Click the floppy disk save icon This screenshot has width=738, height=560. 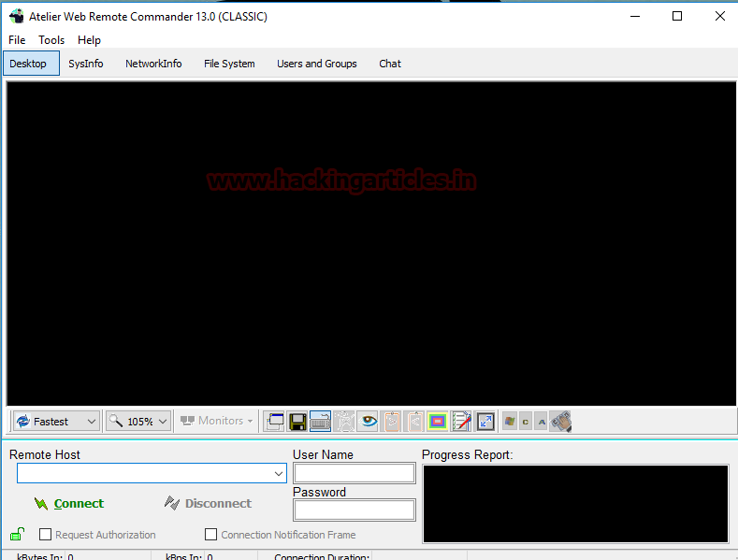point(297,422)
